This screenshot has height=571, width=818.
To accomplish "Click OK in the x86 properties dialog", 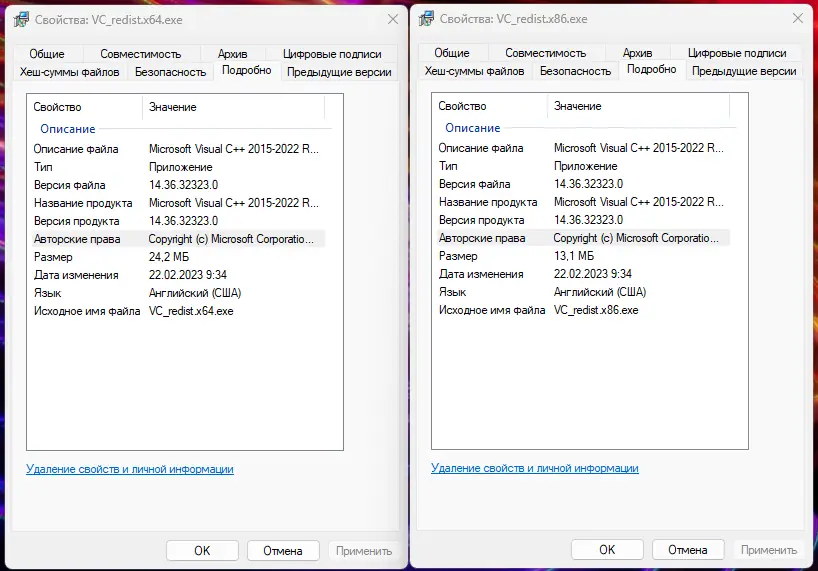I will point(607,550).
